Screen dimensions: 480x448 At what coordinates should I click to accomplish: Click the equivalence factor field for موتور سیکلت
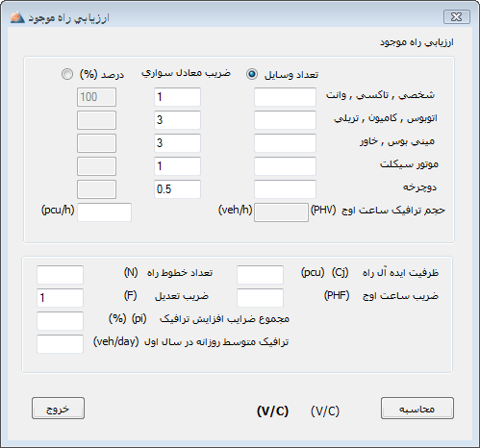point(177,166)
